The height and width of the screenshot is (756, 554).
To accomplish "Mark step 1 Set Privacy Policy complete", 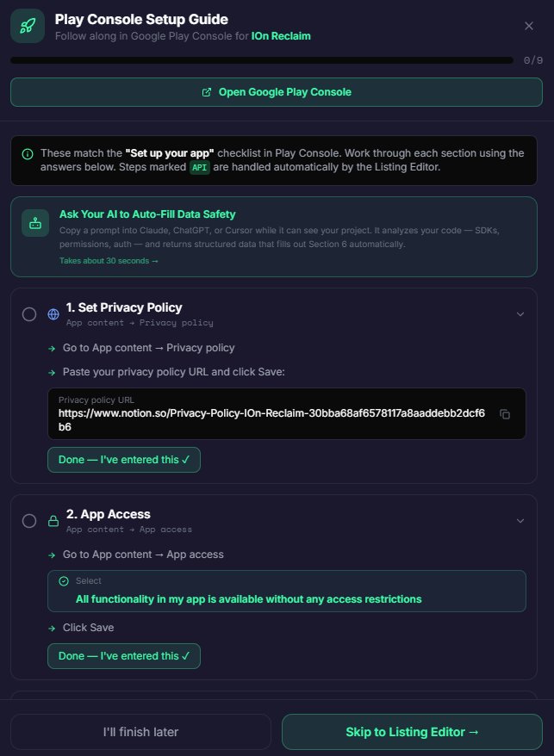I will pos(29,314).
